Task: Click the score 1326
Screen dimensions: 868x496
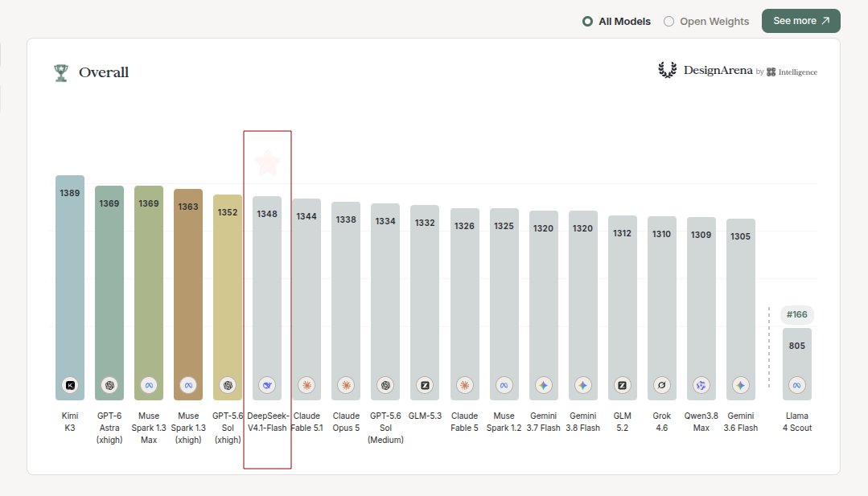Action: pyautogui.click(x=464, y=226)
